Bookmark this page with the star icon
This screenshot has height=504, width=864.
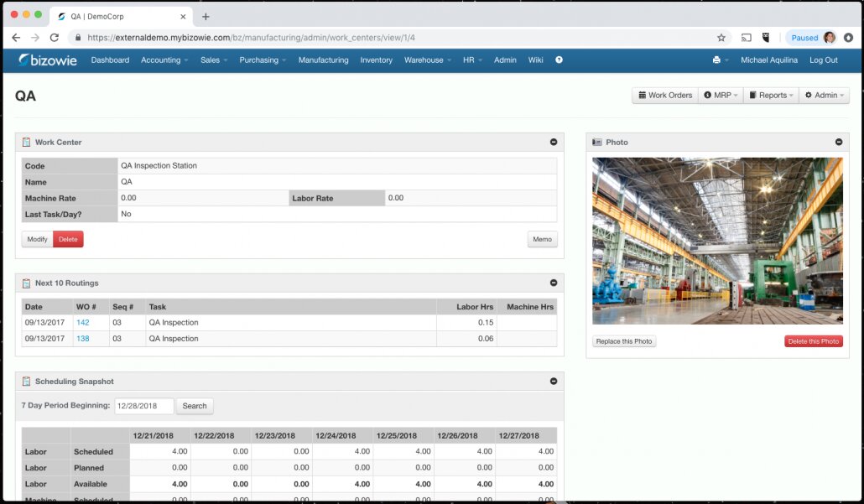[x=721, y=38]
